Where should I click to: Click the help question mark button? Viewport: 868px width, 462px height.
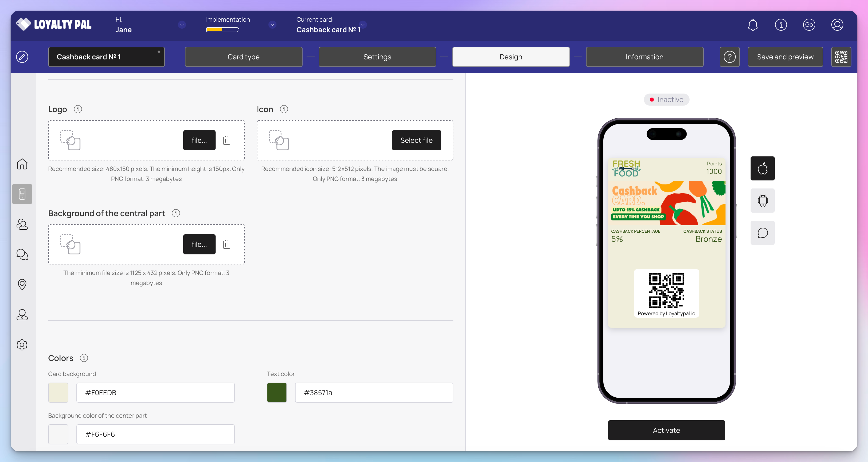pos(730,57)
